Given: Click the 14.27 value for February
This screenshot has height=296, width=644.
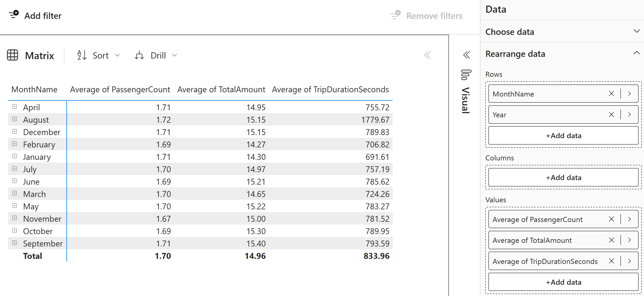Looking at the screenshot, I should click(256, 145).
